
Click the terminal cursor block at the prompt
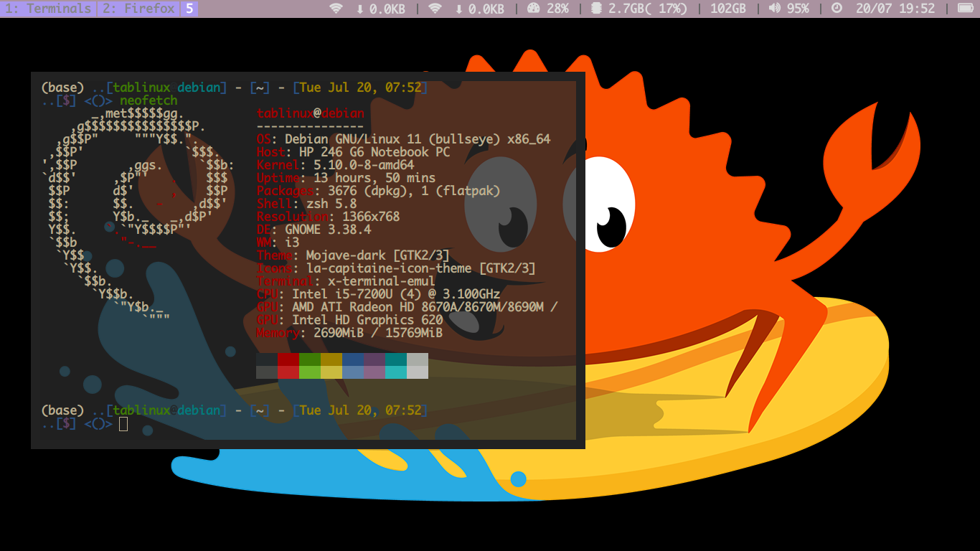123,424
